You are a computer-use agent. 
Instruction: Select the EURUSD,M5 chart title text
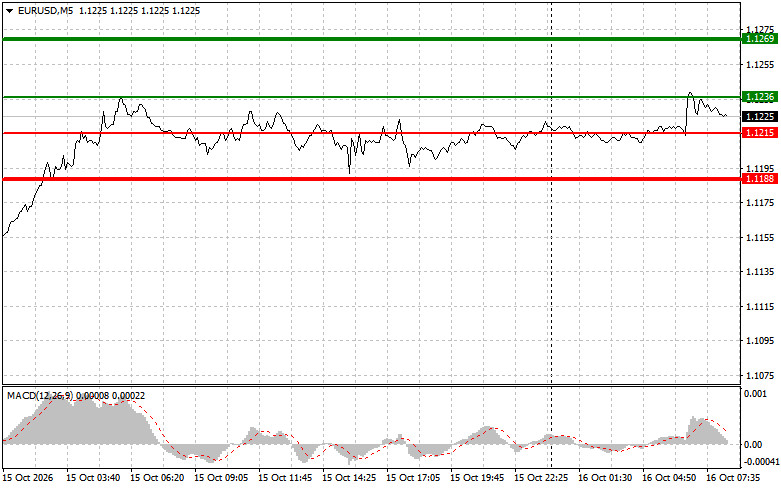(45, 10)
